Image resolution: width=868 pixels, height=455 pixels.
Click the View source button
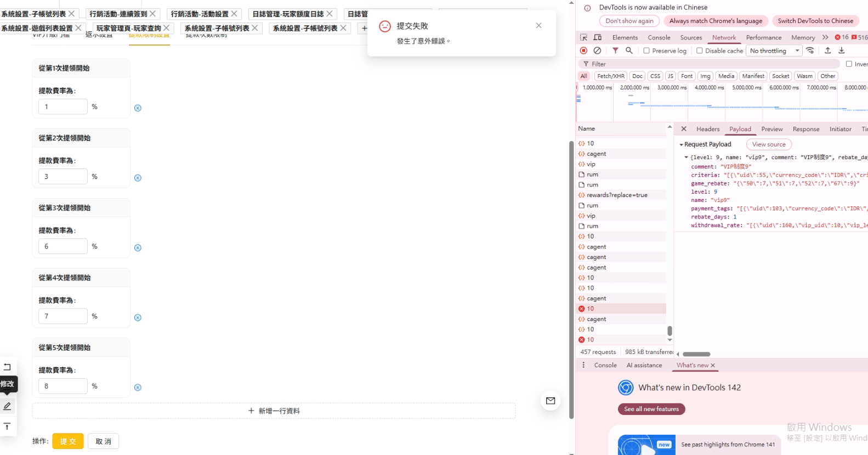click(768, 144)
